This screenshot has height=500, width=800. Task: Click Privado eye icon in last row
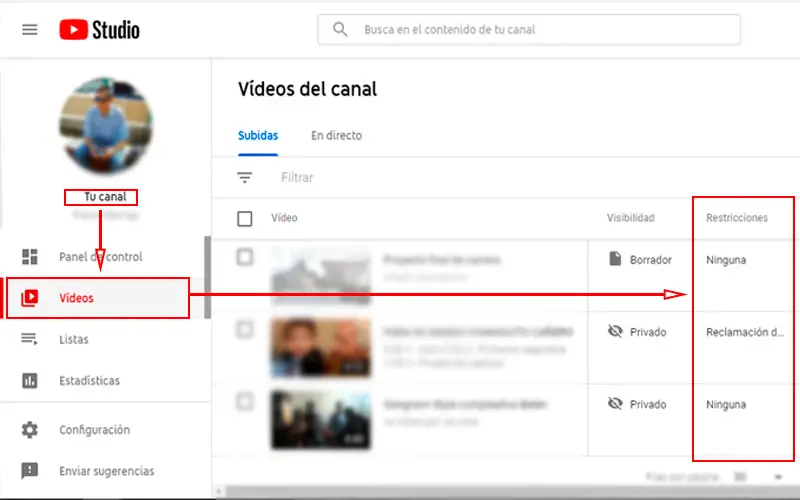point(615,404)
